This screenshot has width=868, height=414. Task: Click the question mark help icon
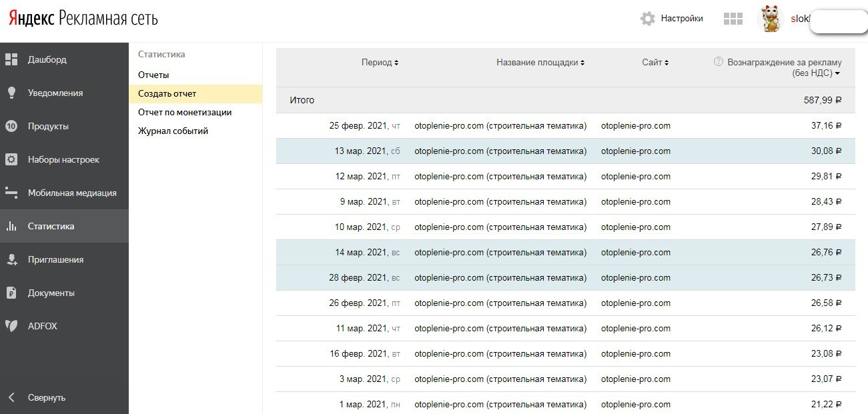click(x=719, y=62)
